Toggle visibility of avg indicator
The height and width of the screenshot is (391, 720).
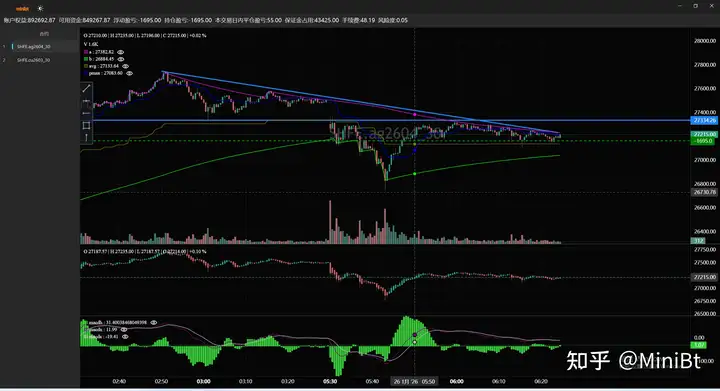pyautogui.click(x=125, y=66)
